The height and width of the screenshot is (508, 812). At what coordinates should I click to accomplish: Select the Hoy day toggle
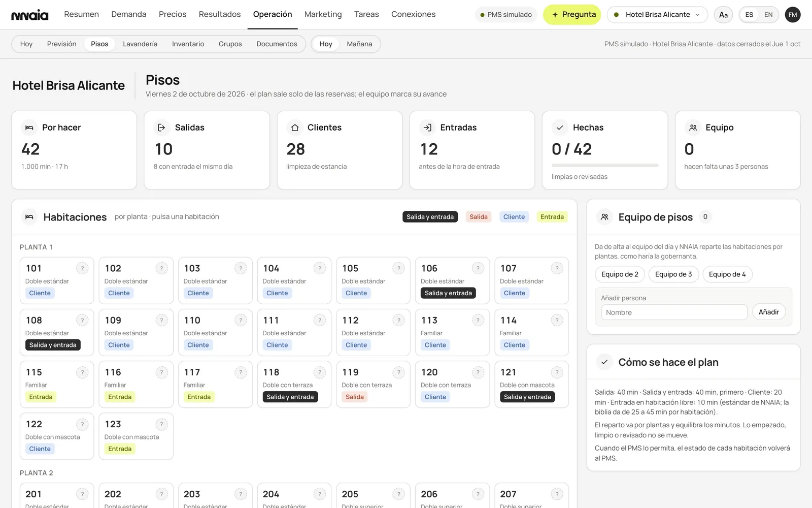pos(326,44)
